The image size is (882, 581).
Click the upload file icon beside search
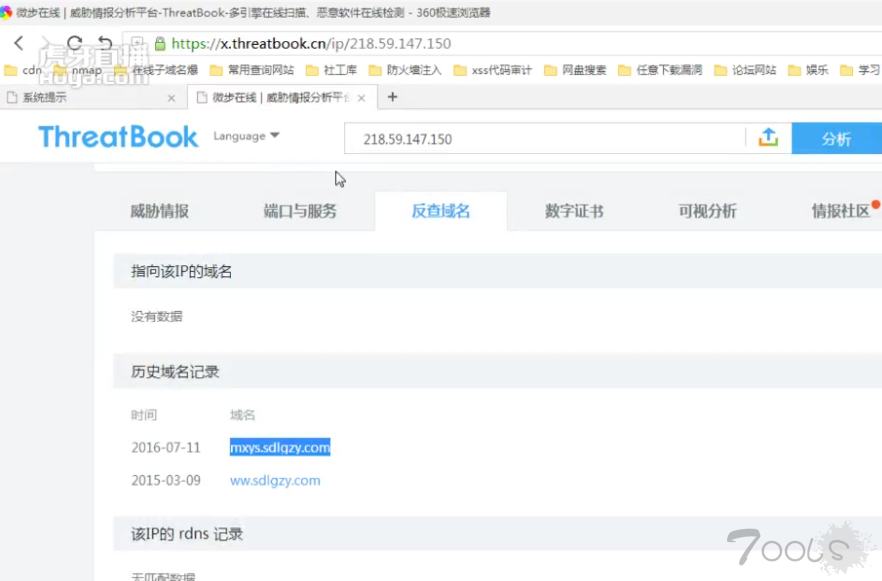pyautogui.click(x=768, y=138)
